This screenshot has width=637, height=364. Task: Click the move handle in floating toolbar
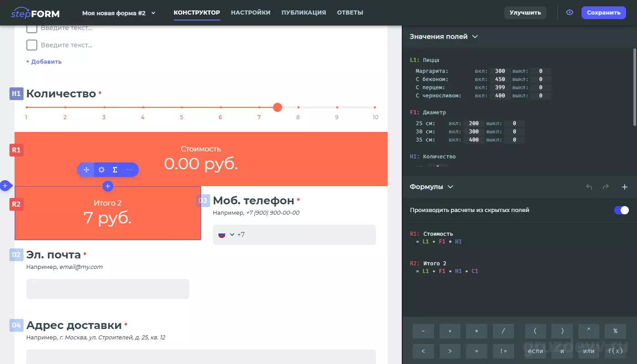[86, 170]
